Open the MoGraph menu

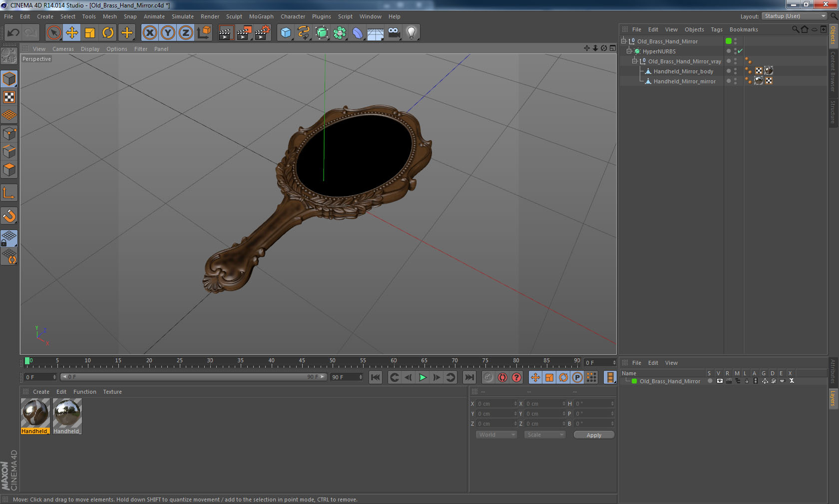coord(261,16)
